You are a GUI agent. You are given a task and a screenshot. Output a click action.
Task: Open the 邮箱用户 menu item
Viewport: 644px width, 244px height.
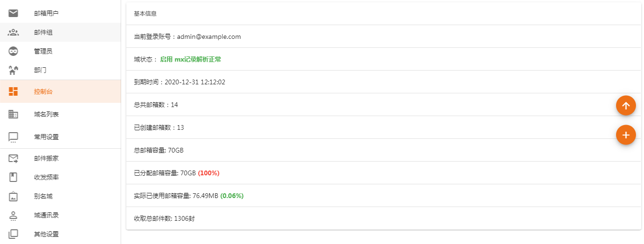click(46, 13)
